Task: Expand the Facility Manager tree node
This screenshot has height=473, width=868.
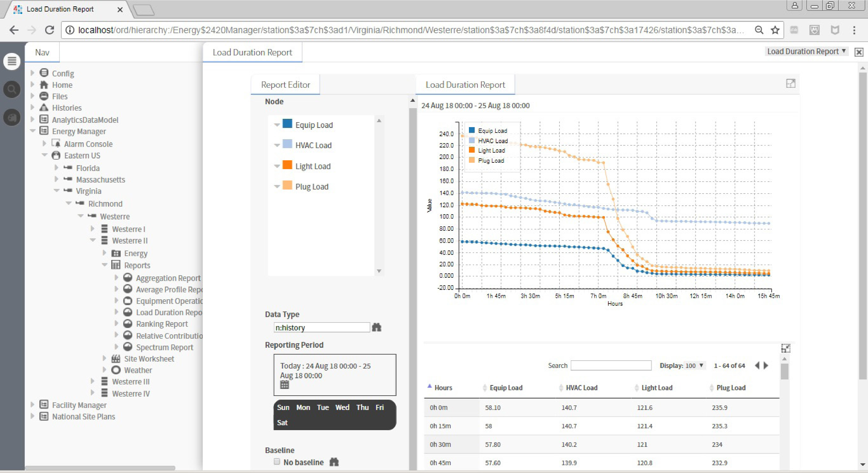Action: coord(32,405)
